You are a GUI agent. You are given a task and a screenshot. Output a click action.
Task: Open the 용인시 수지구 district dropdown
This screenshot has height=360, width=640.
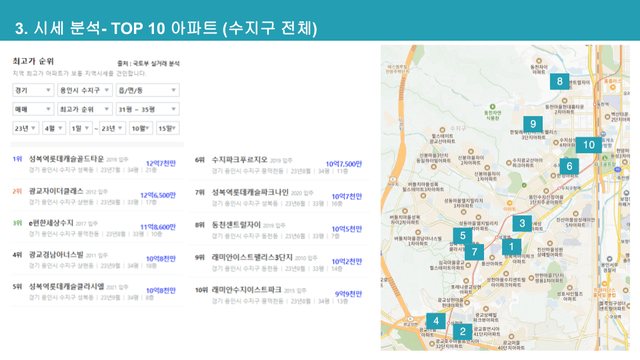(84, 90)
